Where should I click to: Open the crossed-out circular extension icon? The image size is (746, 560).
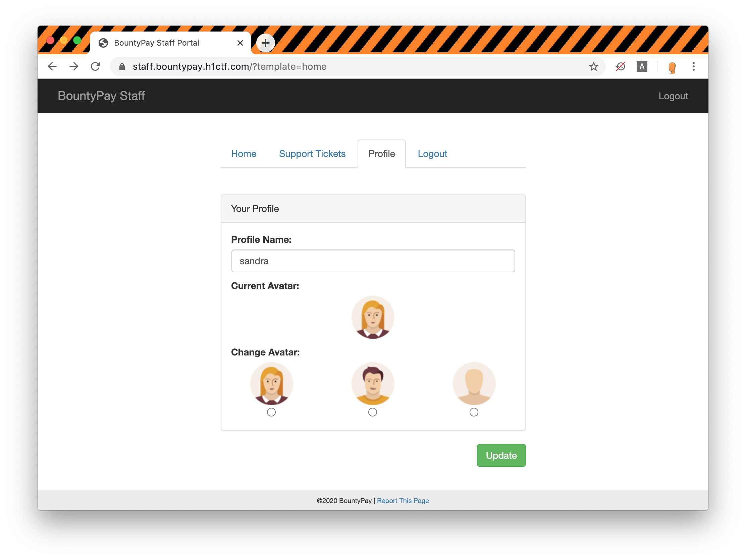(x=620, y=66)
